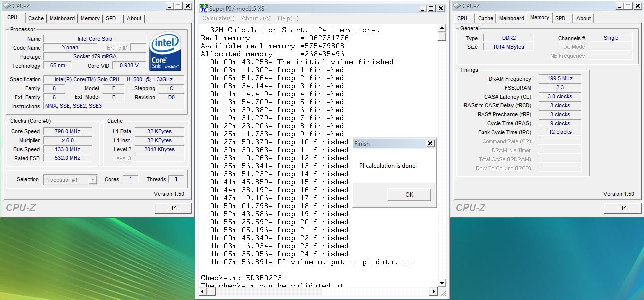Minimize the Super PI window
The image size is (644, 300).
click(422, 8)
